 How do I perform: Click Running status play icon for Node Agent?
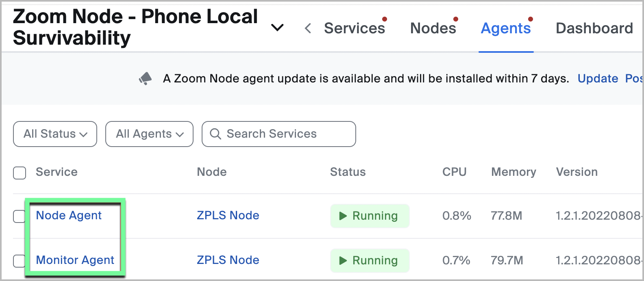[x=343, y=216]
